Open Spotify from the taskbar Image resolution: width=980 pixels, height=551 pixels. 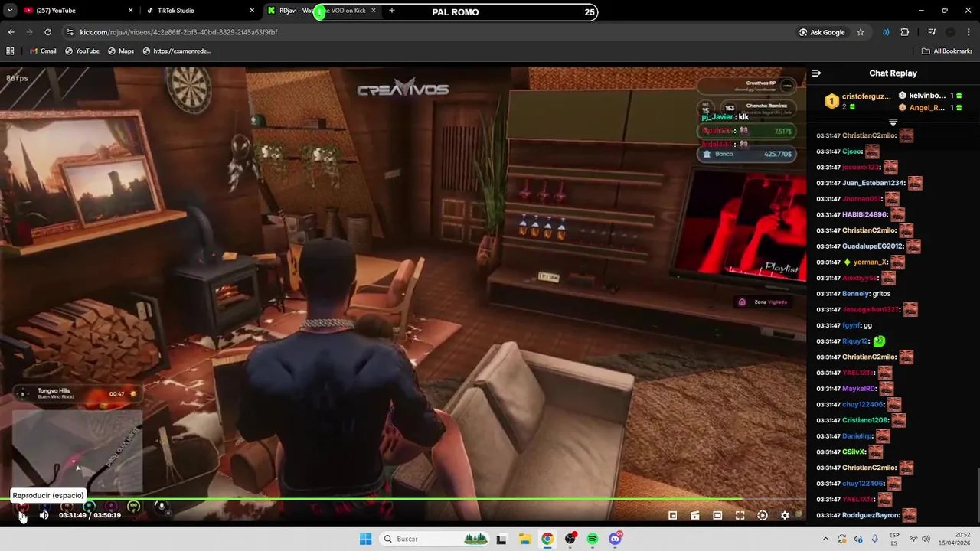pyautogui.click(x=593, y=539)
